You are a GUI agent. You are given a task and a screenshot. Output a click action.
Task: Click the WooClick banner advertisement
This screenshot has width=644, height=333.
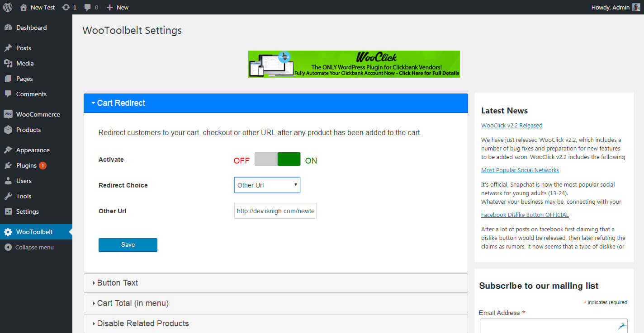(x=354, y=64)
